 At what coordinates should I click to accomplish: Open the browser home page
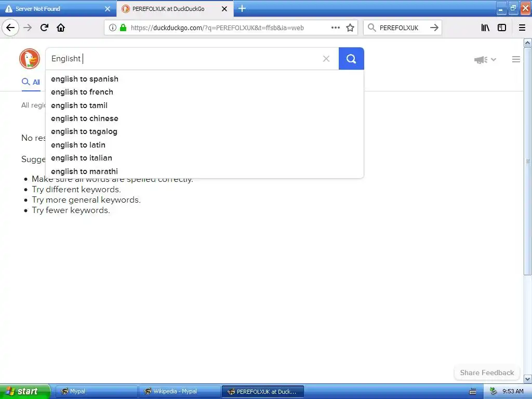tap(61, 28)
